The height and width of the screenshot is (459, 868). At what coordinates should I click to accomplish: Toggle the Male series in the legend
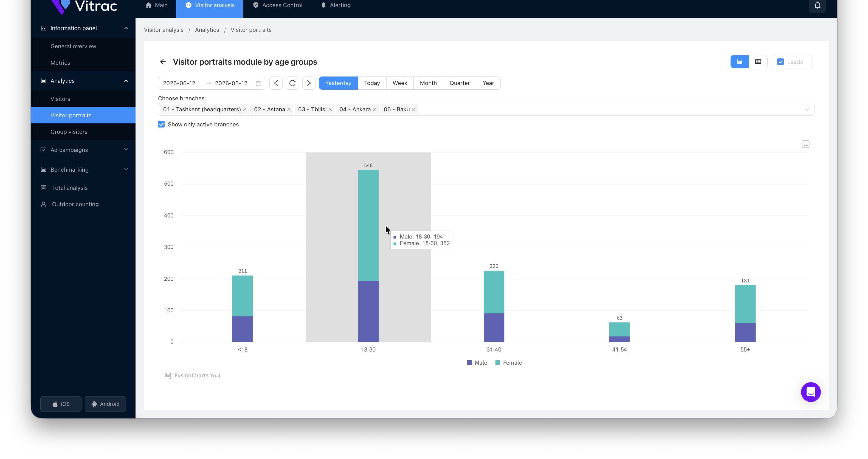coord(477,363)
